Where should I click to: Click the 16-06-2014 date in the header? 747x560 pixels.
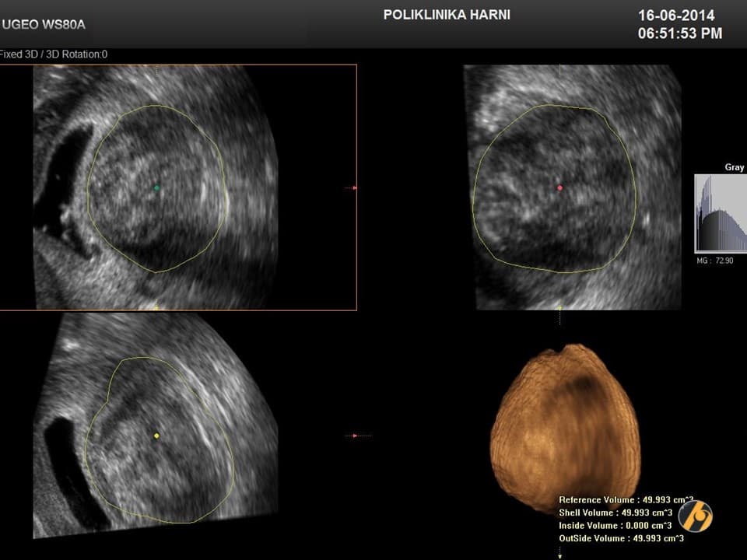tap(676, 16)
